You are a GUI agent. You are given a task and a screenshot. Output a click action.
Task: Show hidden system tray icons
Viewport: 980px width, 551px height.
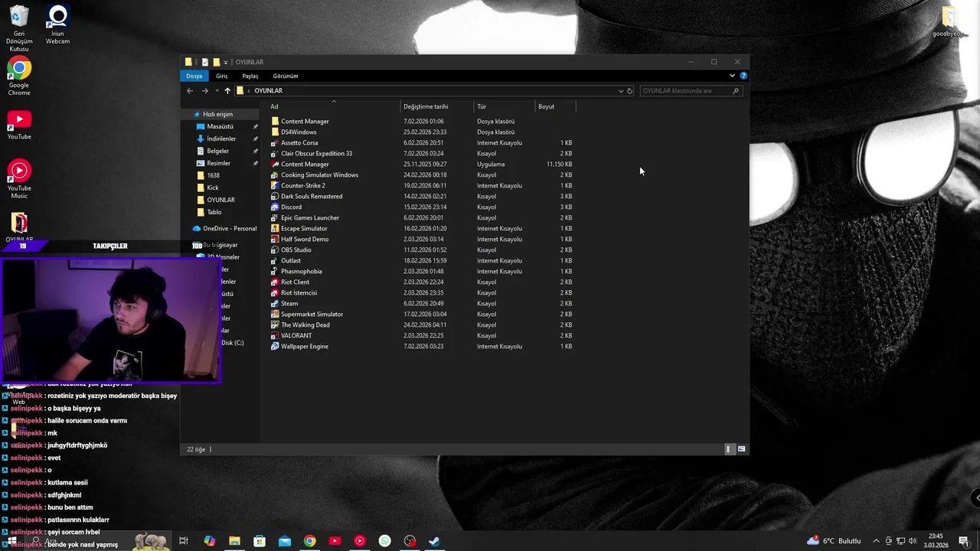(x=877, y=541)
